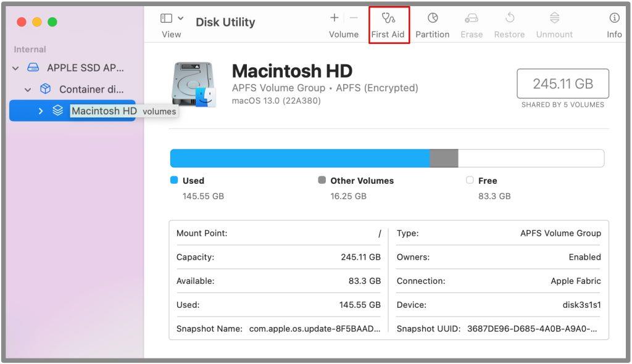This screenshot has width=632, height=364.
Task: Select Container di... in the sidebar
Action: 91,89
